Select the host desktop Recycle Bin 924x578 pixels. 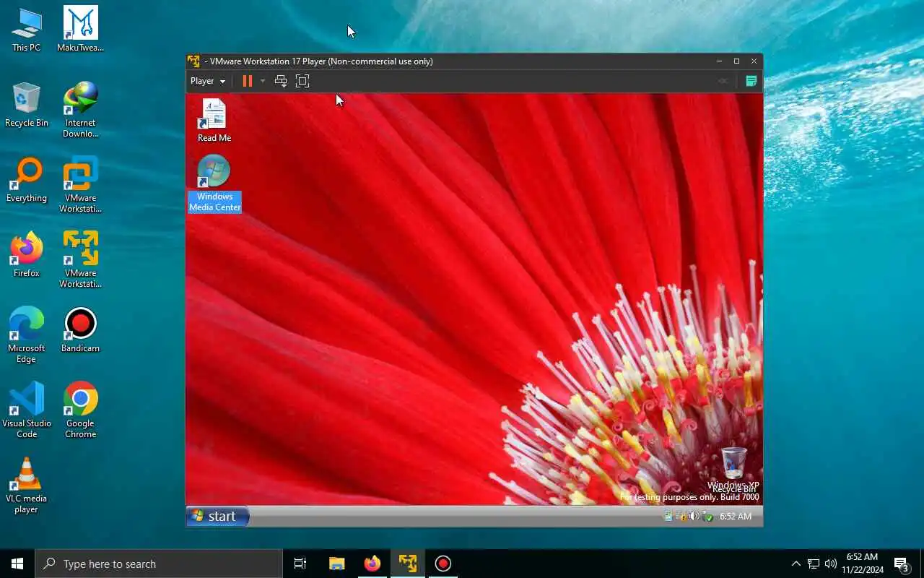27,105
